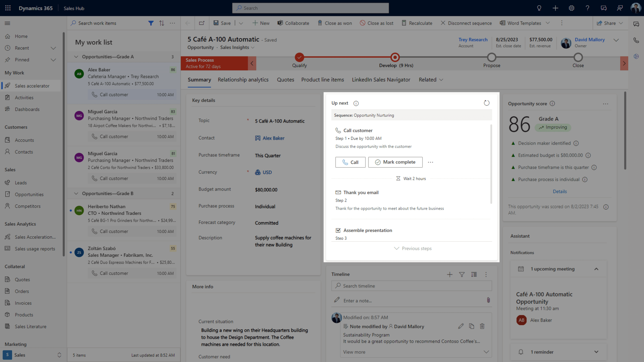The width and height of the screenshot is (644, 362).
Task: Open record in new window icon
Action: (202, 23)
